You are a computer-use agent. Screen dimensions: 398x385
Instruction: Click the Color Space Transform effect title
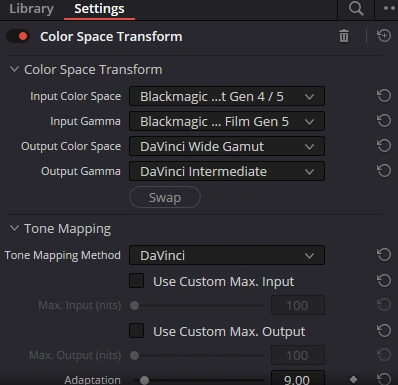[111, 36]
